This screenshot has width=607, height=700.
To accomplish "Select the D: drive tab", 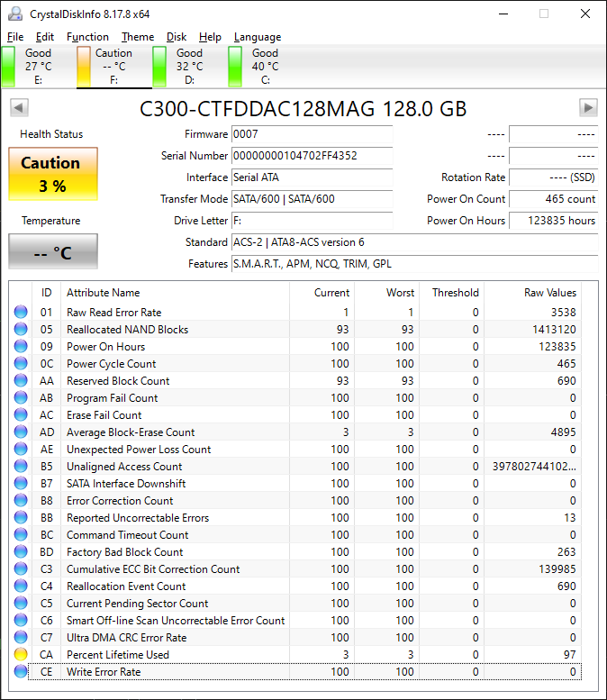I will [189, 66].
